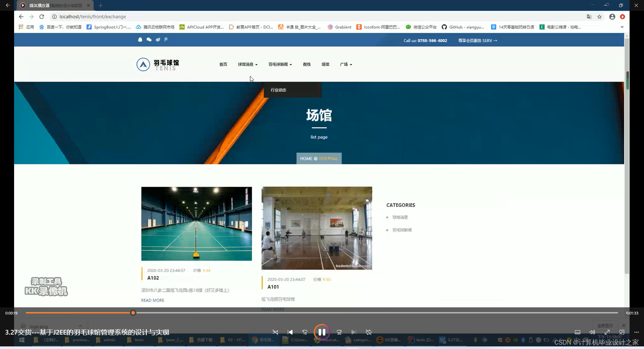Open the more options ellipsis menu
This screenshot has height=349, width=644.
click(637, 332)
